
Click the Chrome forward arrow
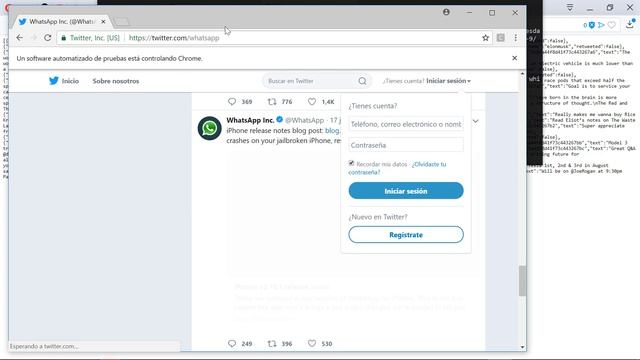[33, 38]
